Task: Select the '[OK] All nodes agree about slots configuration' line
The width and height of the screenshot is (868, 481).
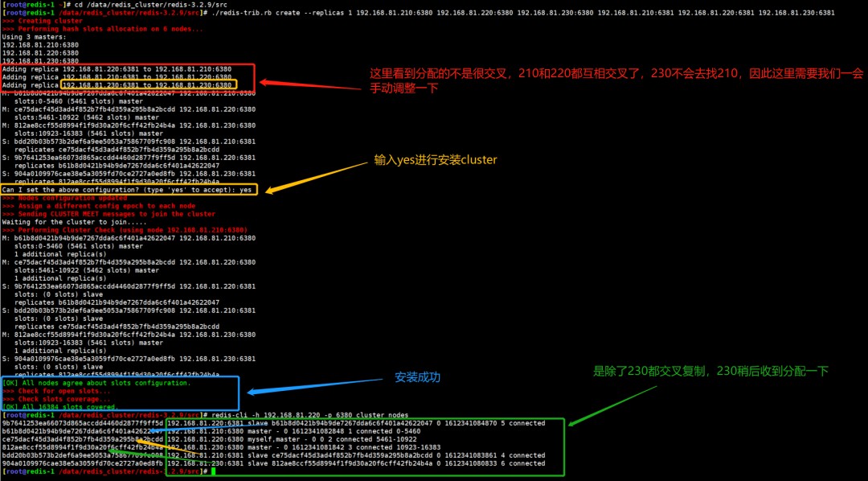Action: pos(96,383)
